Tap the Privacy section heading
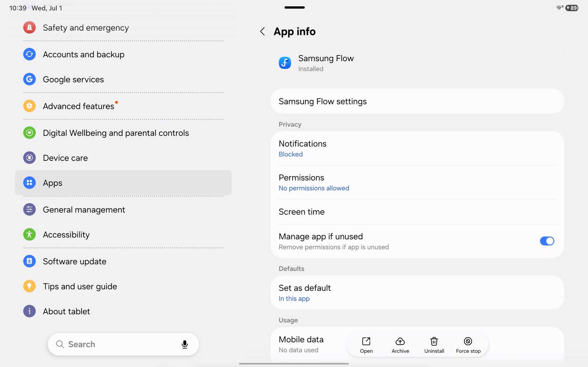Screen dimensions: 588x367 click(x=290, y=124)
